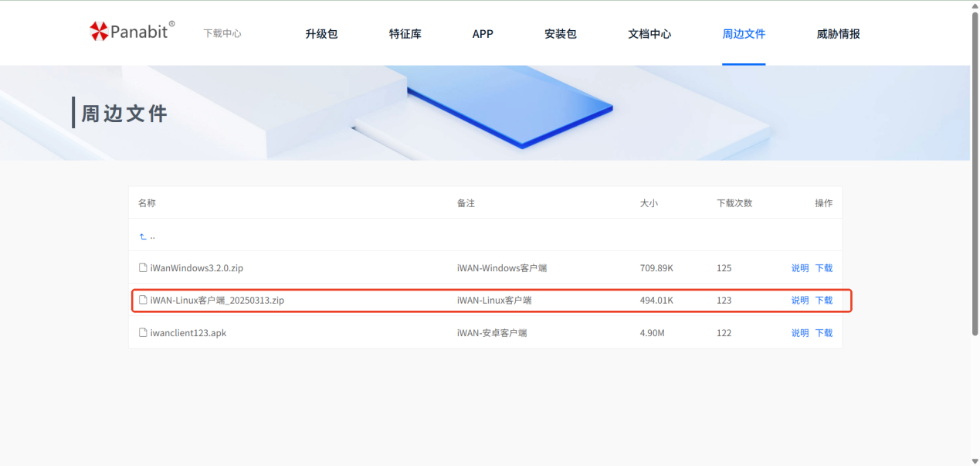Click the 操作 column header
This screenshot has height=466, width=980.
[x=824, y=203]
